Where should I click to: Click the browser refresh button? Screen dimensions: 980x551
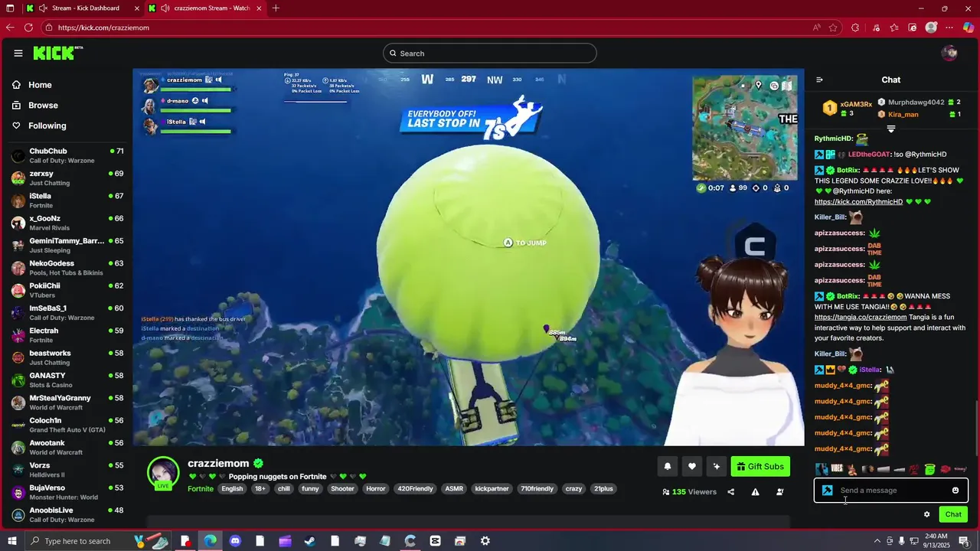(x=28, y=28)
